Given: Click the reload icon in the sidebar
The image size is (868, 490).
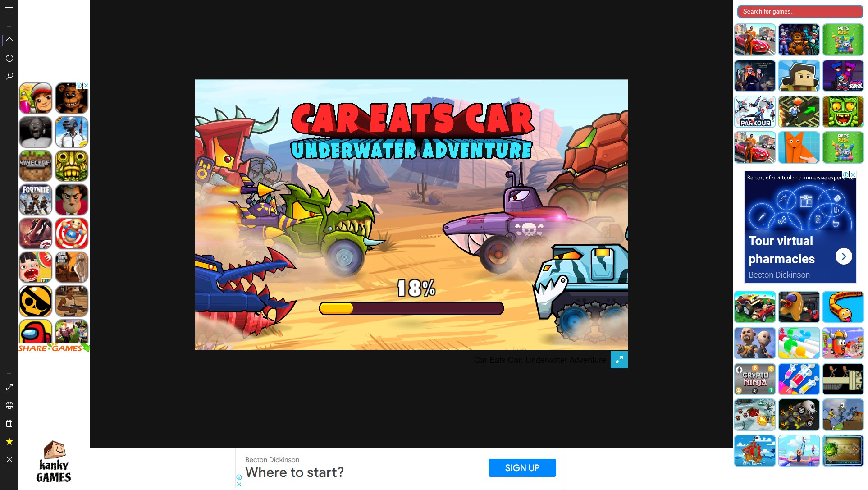Looking at the screenshot, I should pyautogui.click(x=9, y=58).
